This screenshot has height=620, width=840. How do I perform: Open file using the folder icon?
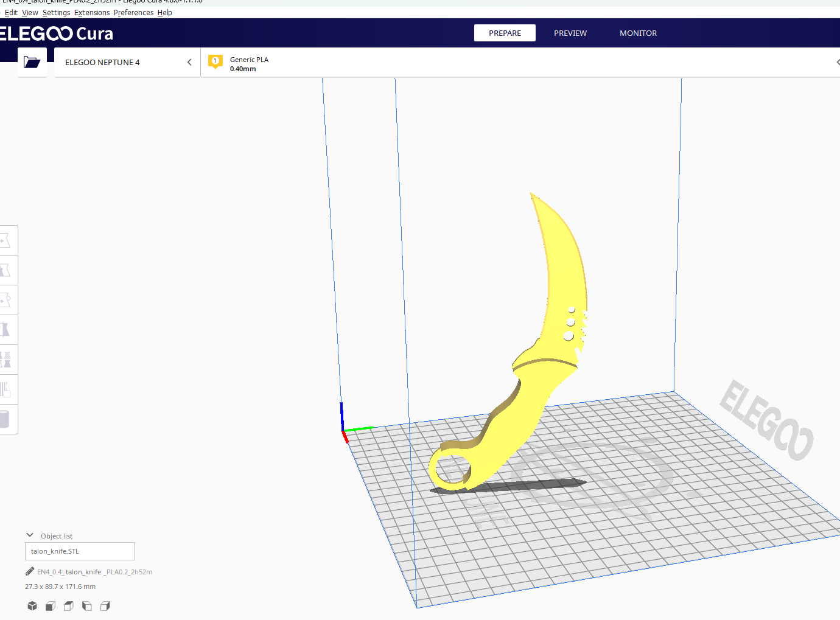[x=32, y=62]
